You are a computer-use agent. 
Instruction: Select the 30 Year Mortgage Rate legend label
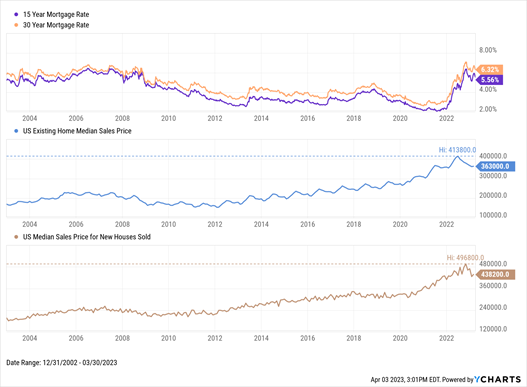coord(56,25)
